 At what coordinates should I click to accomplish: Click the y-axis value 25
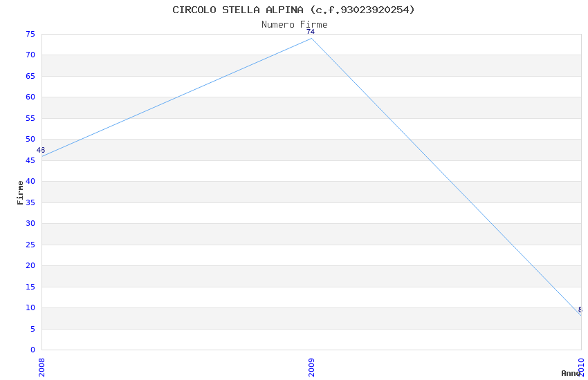pyautogui.click(x=30, y=245)
